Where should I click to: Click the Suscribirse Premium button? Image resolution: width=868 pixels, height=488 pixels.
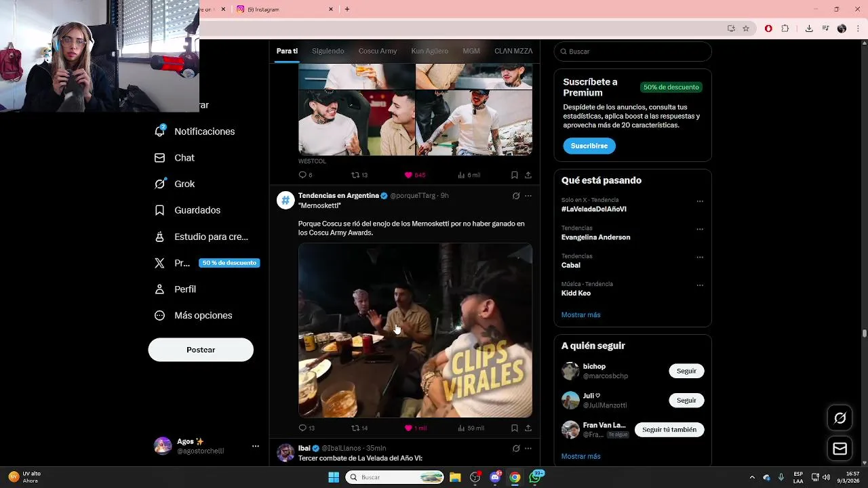coord(589,146)
